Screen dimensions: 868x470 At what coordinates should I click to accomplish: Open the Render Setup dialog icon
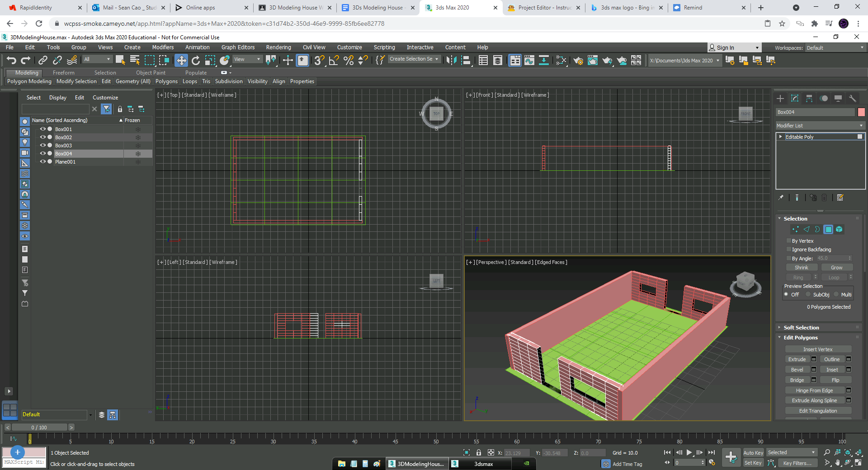tap(578, 60)
